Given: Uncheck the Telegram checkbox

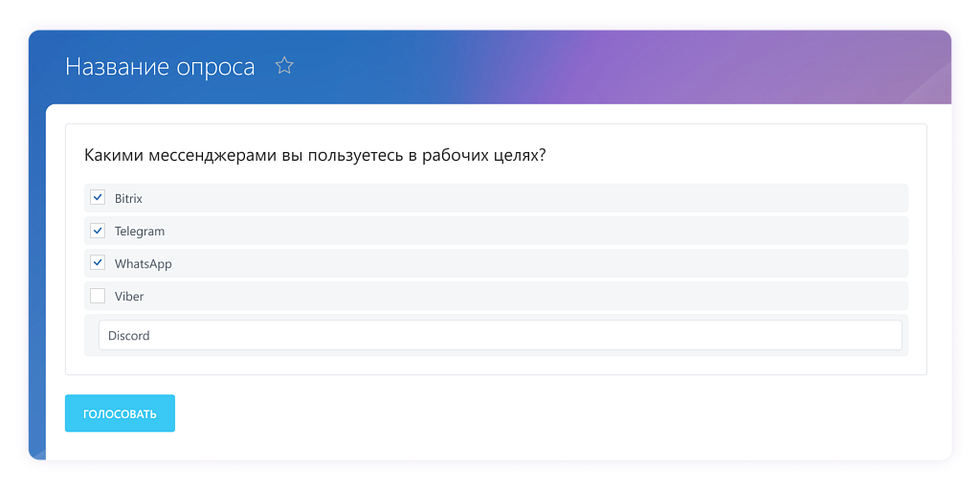Looking at the screenshot, I should pos(98,231).
